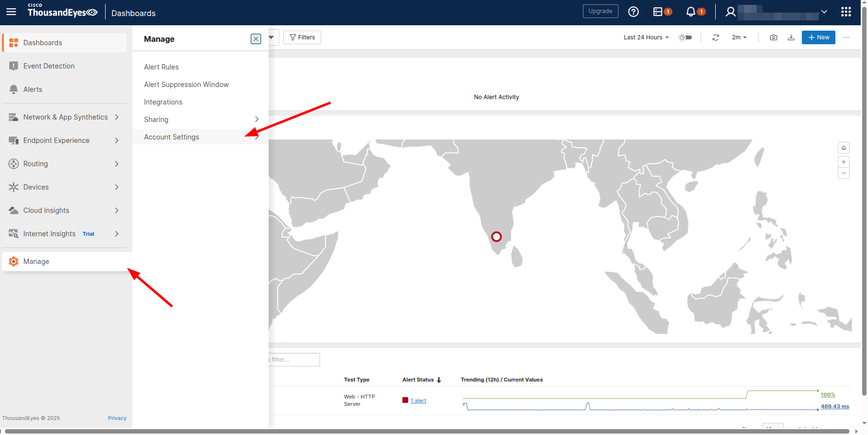This screenshot has width=868, height=435.
Task: Click the ThousandEyes logo
Action: [x=62, y=11]
